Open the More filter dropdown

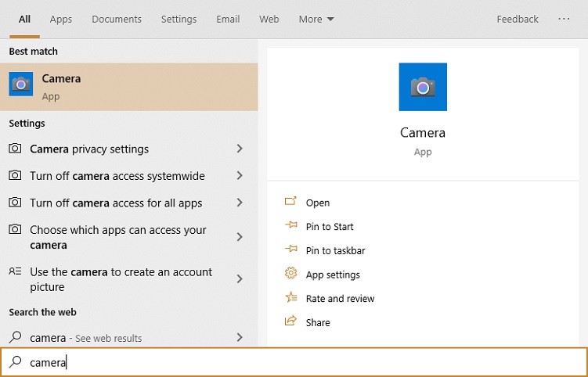[316, 19]
